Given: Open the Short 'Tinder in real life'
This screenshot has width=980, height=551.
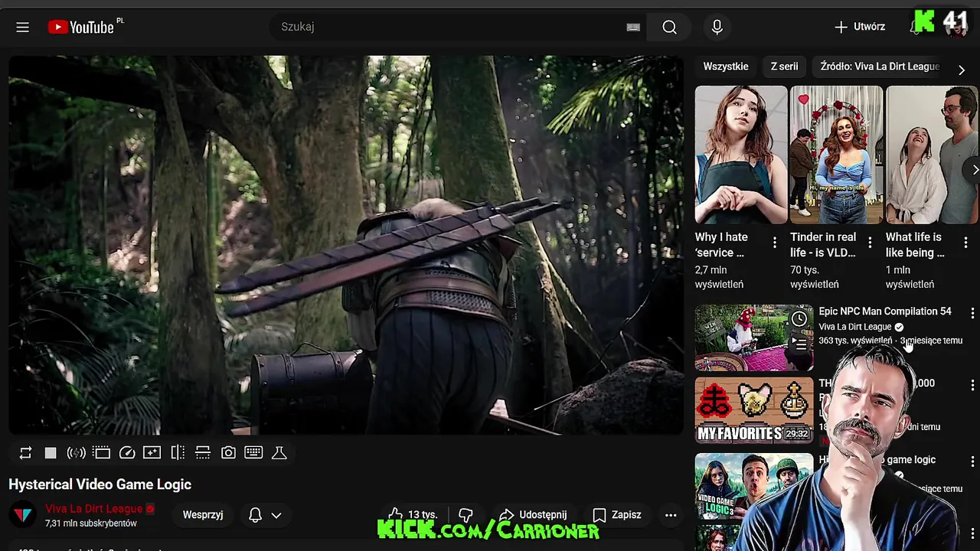Looking at the screenshot, I should 836,155.
